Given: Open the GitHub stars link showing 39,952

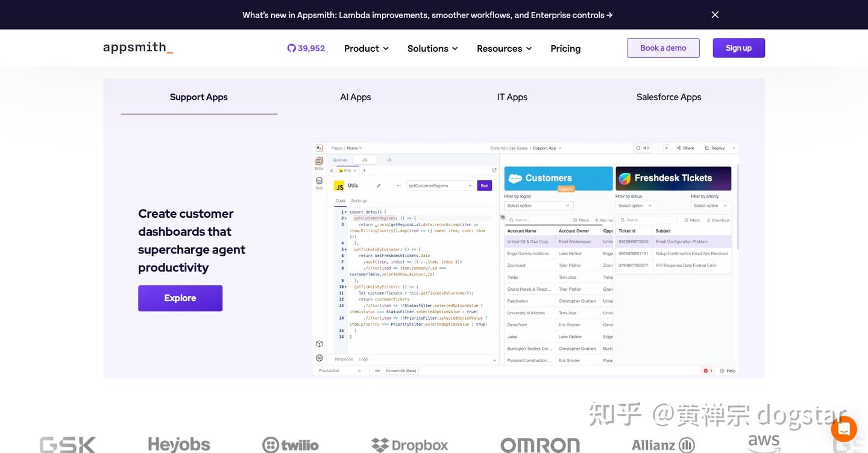Looking at the screenshot, I should pos(306,48).
